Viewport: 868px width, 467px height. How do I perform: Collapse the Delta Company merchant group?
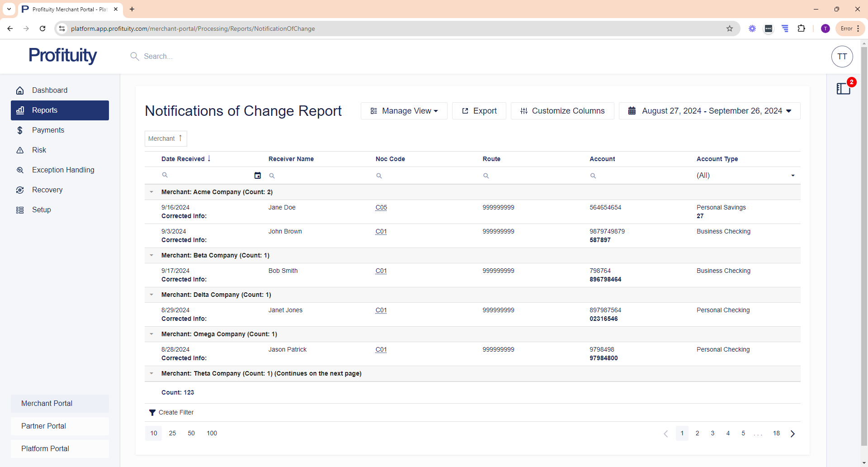[152, 295]
